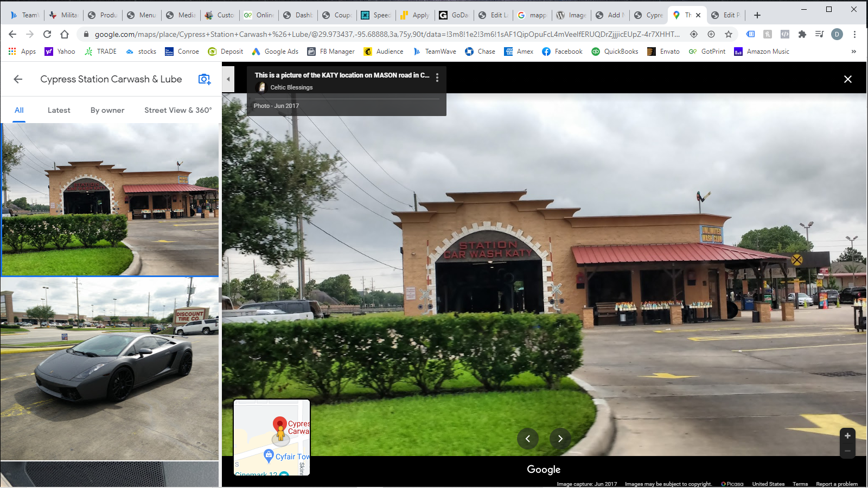868x488 pixels.
Task: Open the Terms link
Action: pyautogui.click(x=800, y=484)
